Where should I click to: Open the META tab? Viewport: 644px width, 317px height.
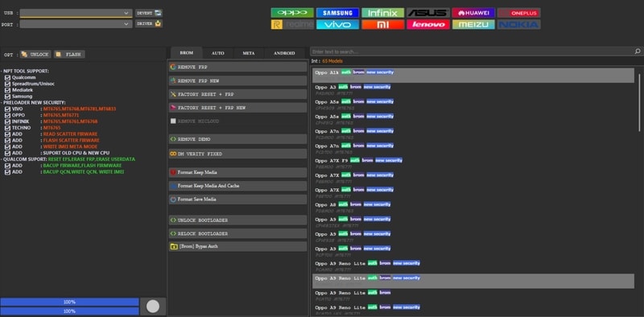click(249, 53)
